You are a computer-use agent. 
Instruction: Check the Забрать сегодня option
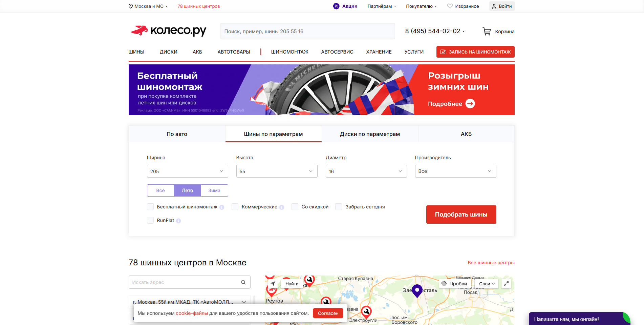click(339, 207)
